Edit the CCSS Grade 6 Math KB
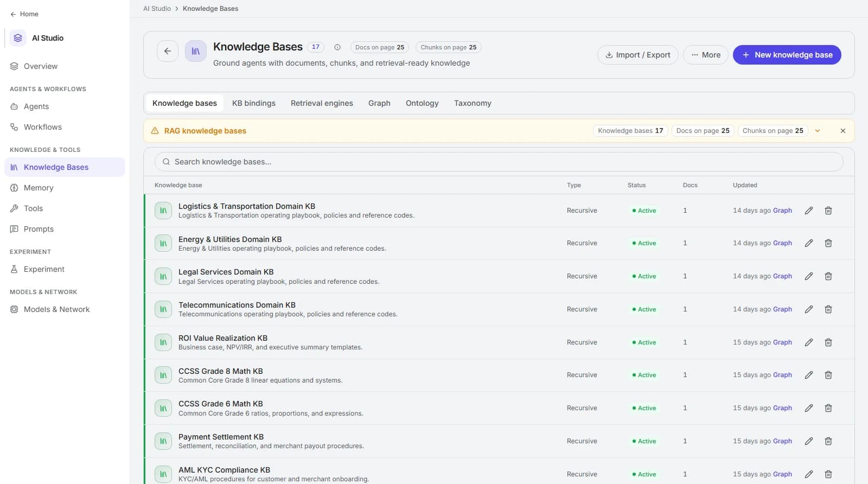This screenshot has width=868, height=484. pos(809,408)
